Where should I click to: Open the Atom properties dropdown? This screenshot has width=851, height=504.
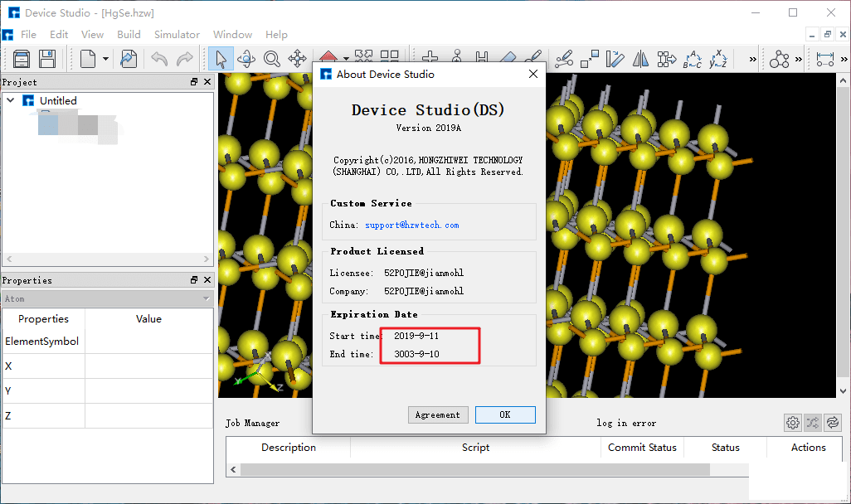tap(108, 299)
